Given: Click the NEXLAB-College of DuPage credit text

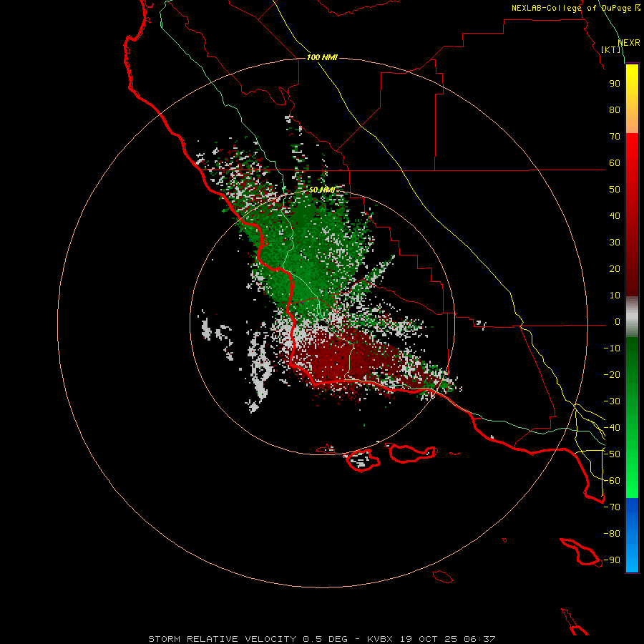Looking at the screenshot, I should tap(575, 8).
